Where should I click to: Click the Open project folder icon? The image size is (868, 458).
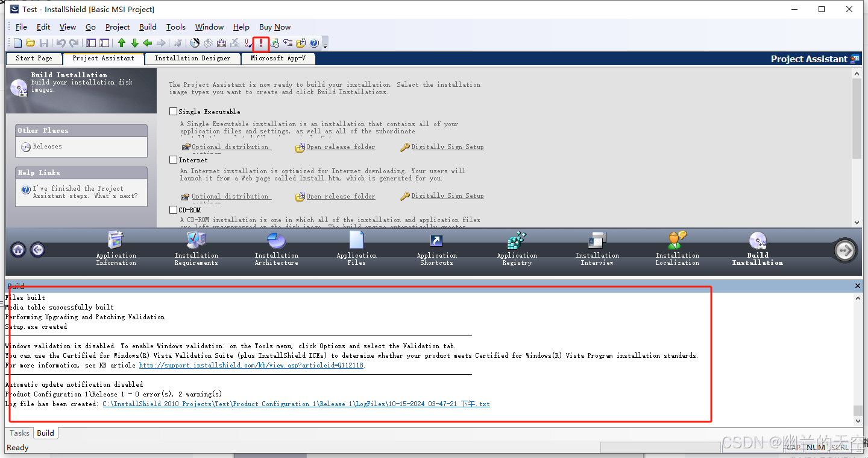click(30, 43)
